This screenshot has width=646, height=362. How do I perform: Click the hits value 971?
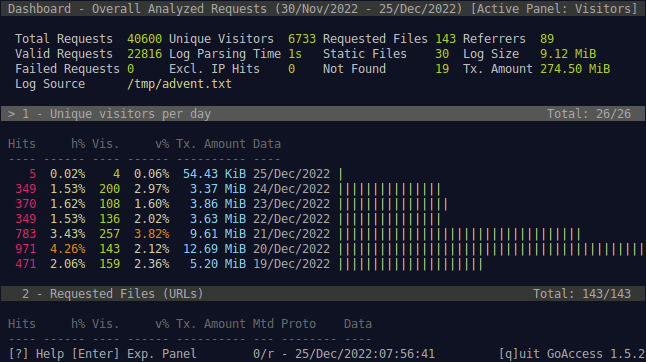coord(26,249)
